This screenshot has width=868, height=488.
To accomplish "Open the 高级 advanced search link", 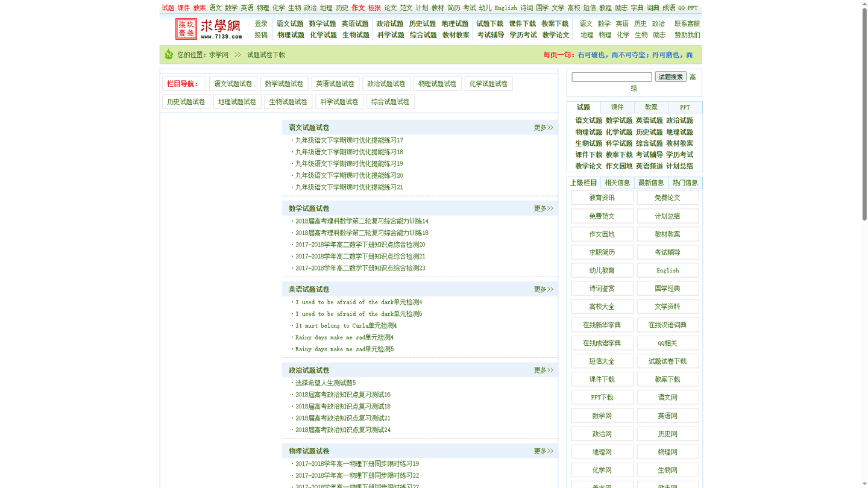I will click(x=693, y=77).
